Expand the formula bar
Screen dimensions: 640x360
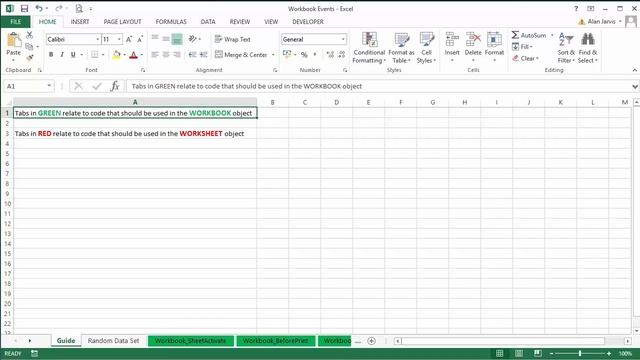pos(635,86)
